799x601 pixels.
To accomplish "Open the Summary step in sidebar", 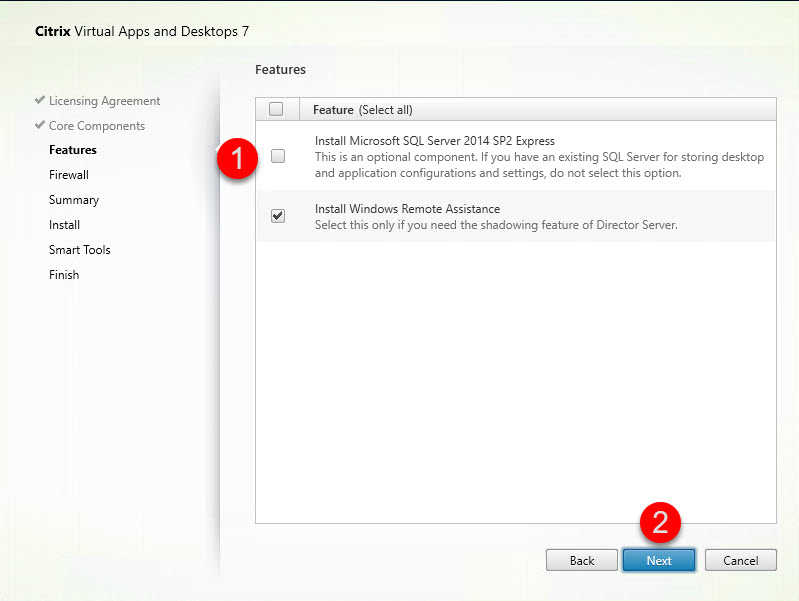I will click(74, 200).
